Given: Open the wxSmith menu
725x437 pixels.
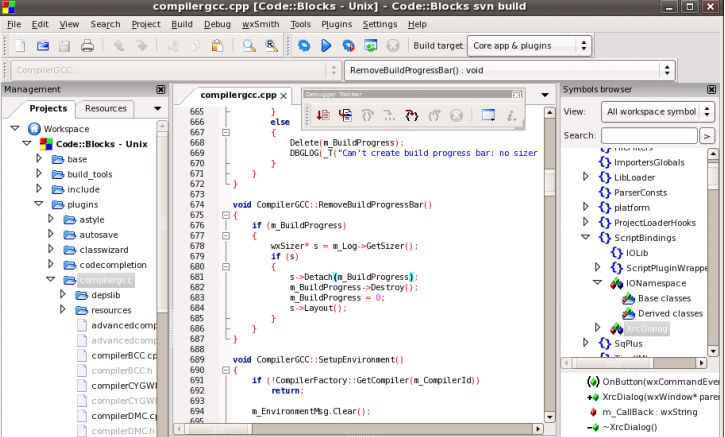Looking at the screenshot, I should point(260,24).
